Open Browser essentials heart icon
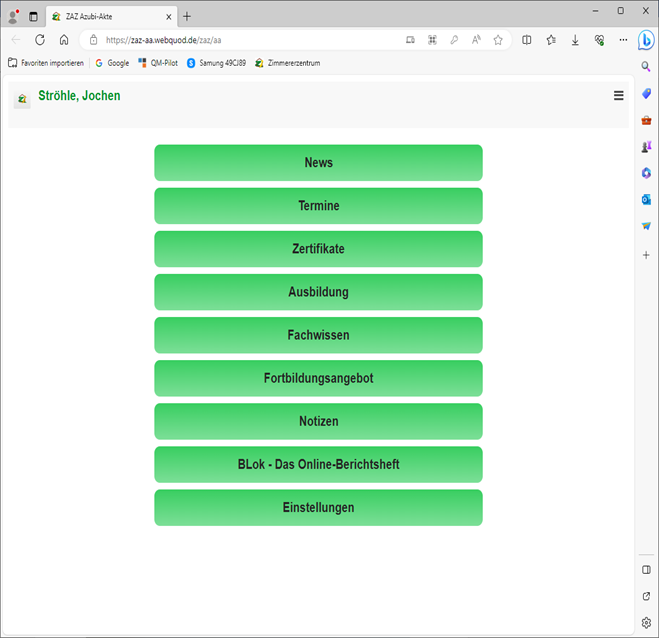Viewport: 659px width, 638px height. (599, 40)
